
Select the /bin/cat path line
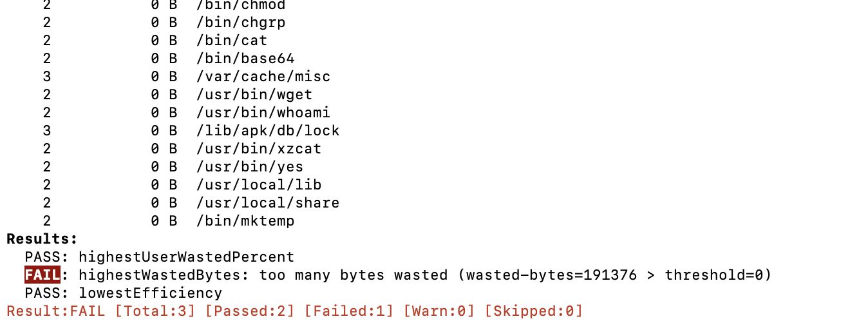click(232, 41)
